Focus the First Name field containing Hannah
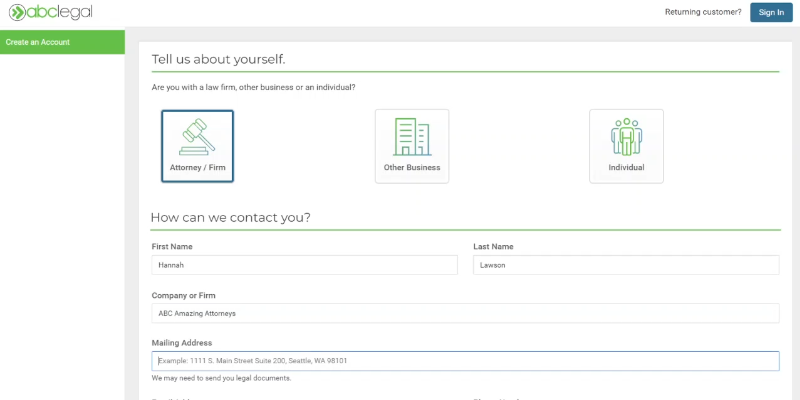800x400 pixels. [304, 265]
